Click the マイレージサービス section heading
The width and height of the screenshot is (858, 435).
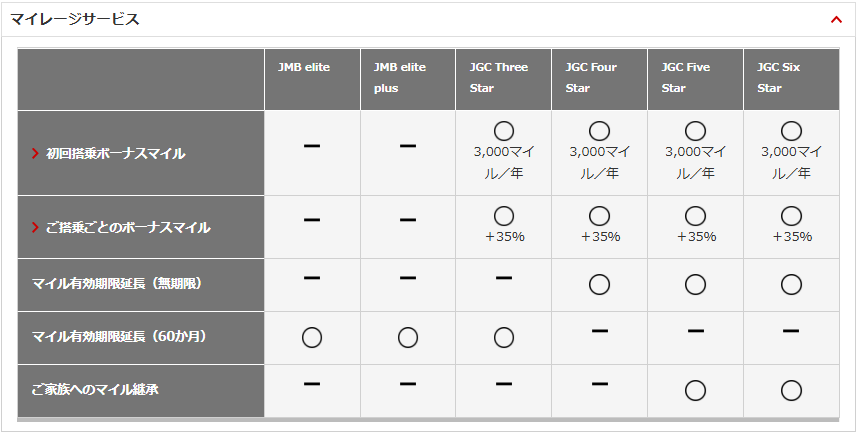tap(75, 20)
